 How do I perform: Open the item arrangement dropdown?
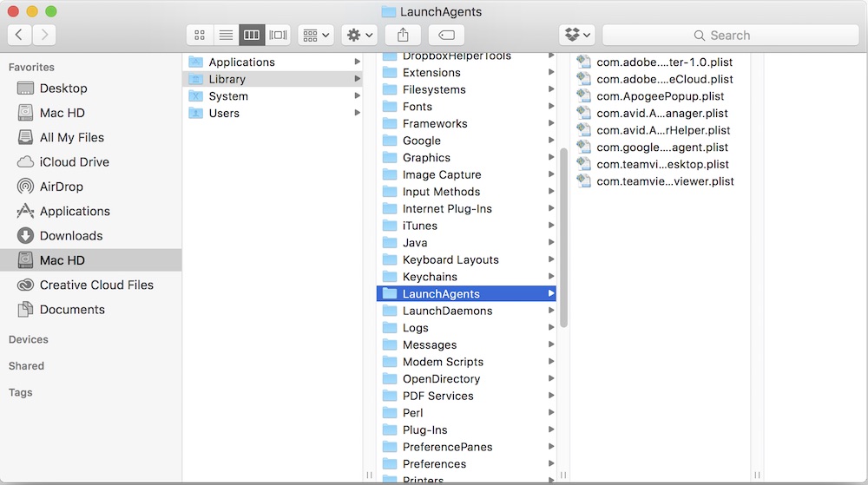click(x=316, y=35)
